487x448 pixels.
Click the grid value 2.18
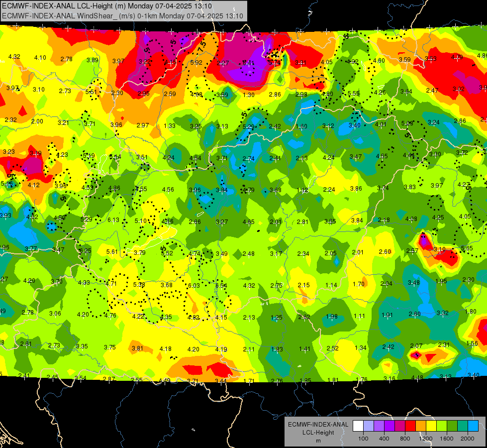tap(384, 220)
